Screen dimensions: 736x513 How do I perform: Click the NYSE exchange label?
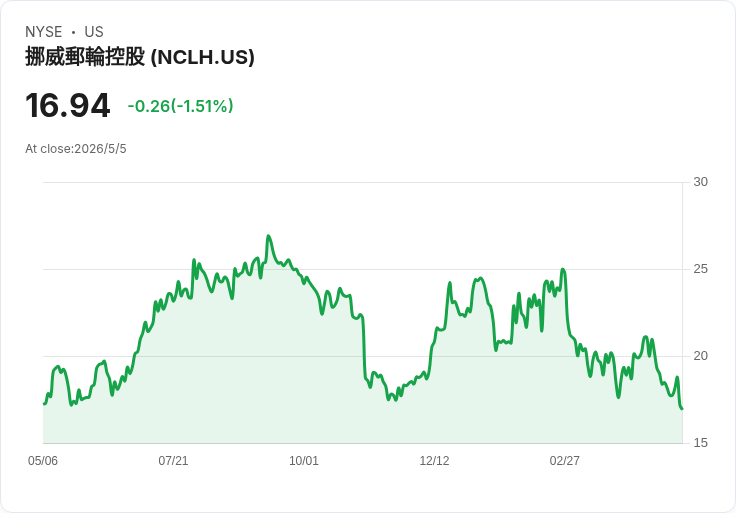click(44, 32)
